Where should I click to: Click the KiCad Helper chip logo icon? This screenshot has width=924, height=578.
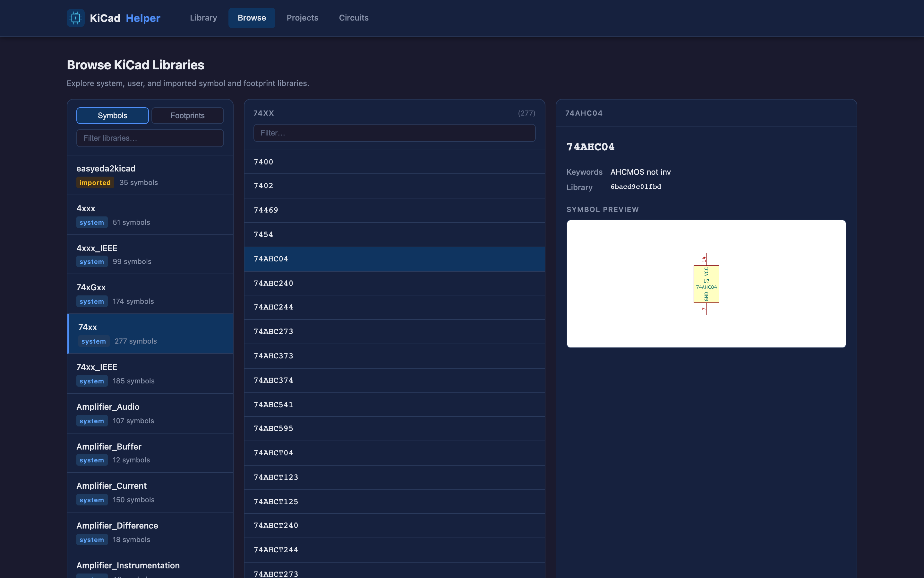[76, 18]
